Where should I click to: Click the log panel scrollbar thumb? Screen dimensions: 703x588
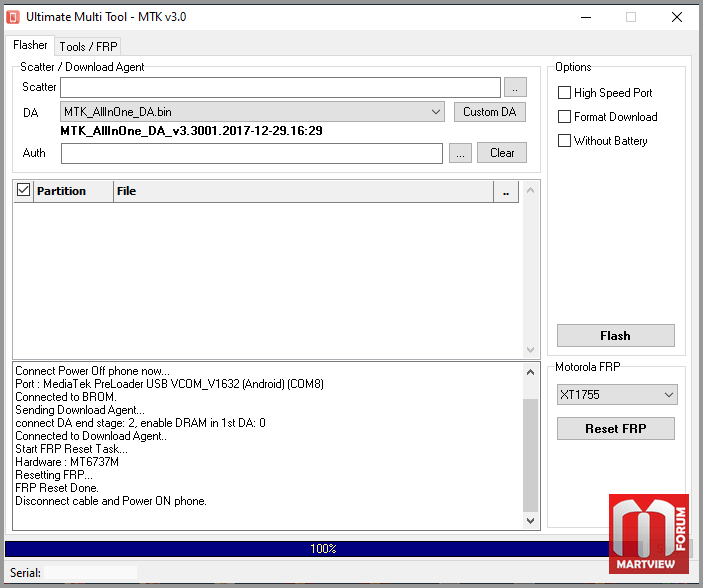point(530,455)
